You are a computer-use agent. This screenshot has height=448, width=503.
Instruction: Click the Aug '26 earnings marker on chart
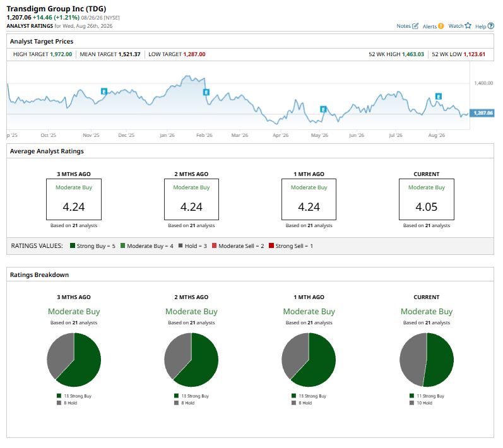439,96
